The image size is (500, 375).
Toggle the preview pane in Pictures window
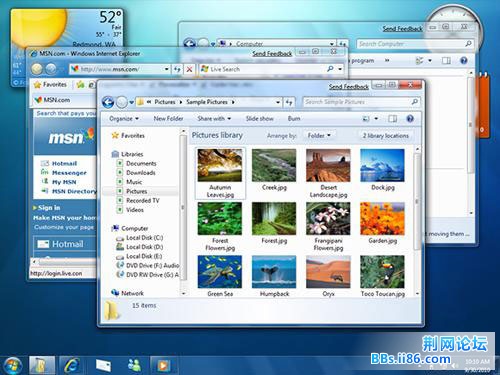393,119
